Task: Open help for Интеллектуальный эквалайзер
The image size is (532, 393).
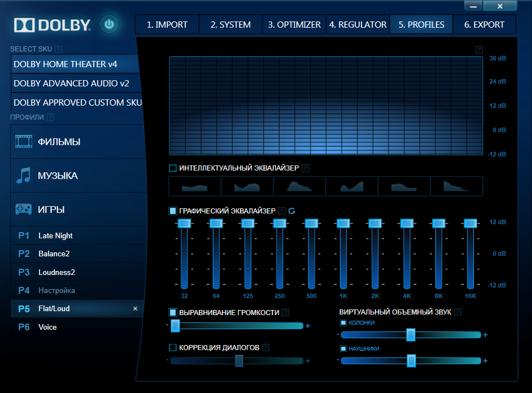Action: point(305,168)
